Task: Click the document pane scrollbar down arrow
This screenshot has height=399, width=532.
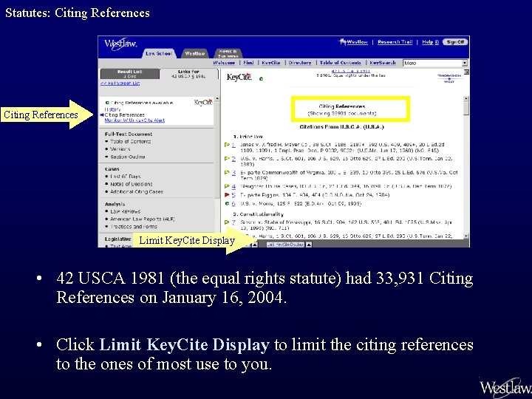Action: 466,236
